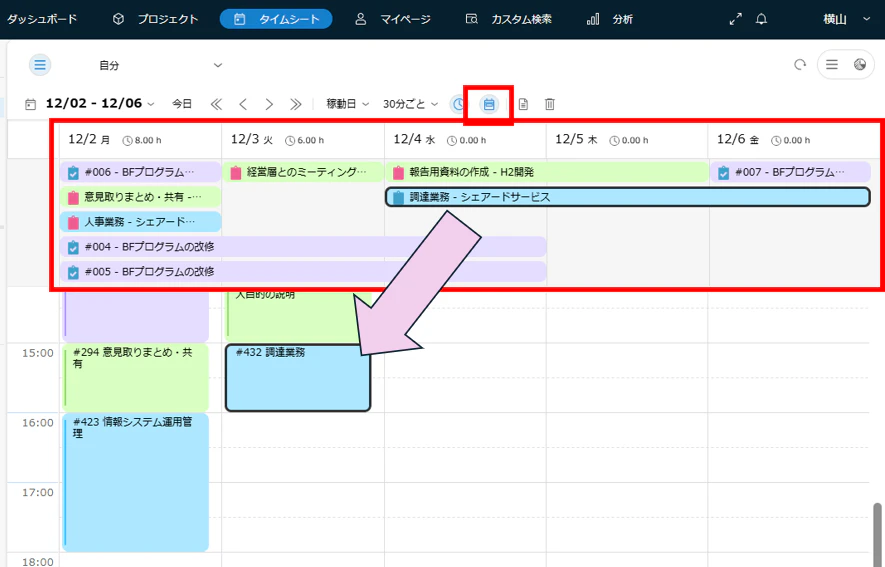Click blue clipboard icon on 調達業務 task

398,197
